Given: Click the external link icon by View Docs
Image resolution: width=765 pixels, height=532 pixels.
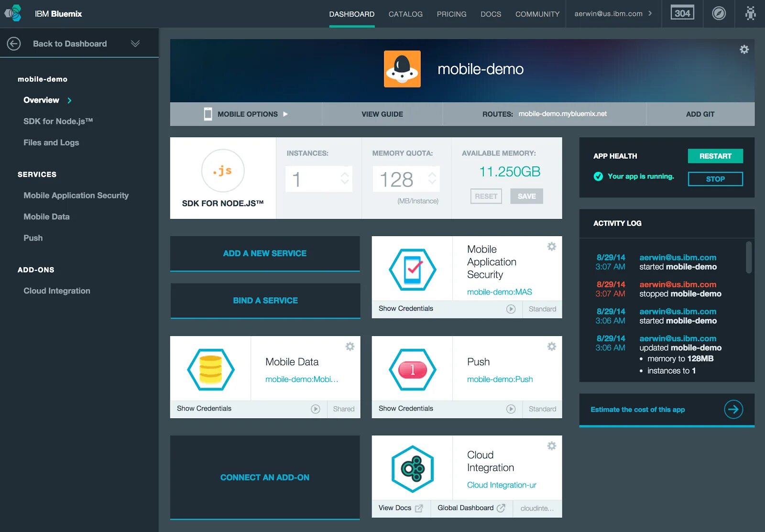Looking at the screenshot, I should pos(419,508).
